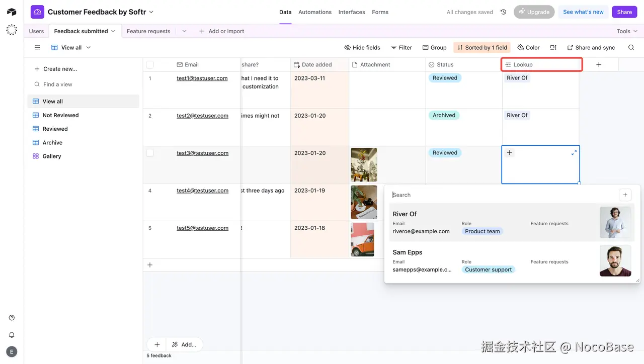Open the Hide fields menu

click(362, 47)
